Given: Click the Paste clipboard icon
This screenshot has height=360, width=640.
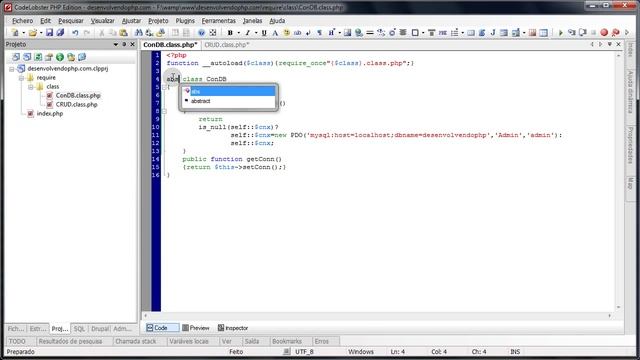Looking at the screenshot, I should pos(123,33).
